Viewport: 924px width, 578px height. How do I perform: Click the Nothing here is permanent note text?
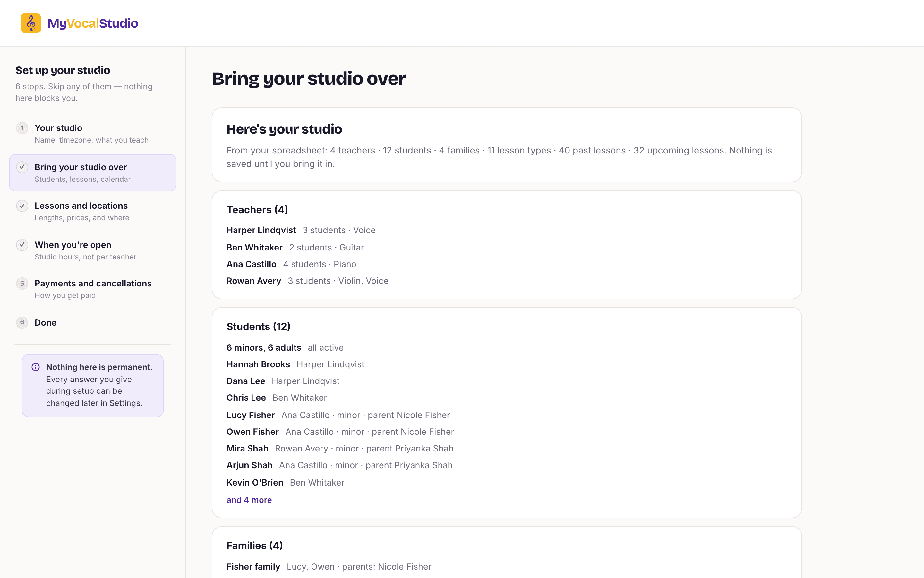99,385
